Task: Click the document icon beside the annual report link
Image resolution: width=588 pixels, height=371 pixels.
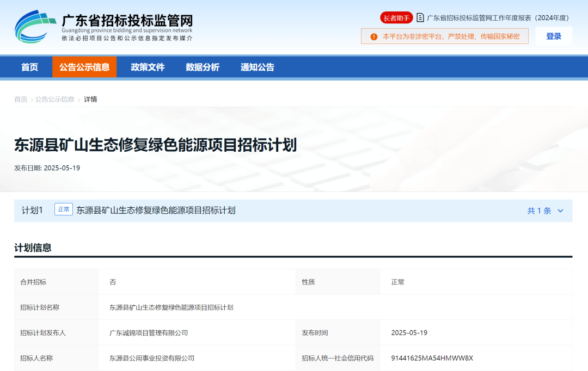Action: (x=420, y=17)
